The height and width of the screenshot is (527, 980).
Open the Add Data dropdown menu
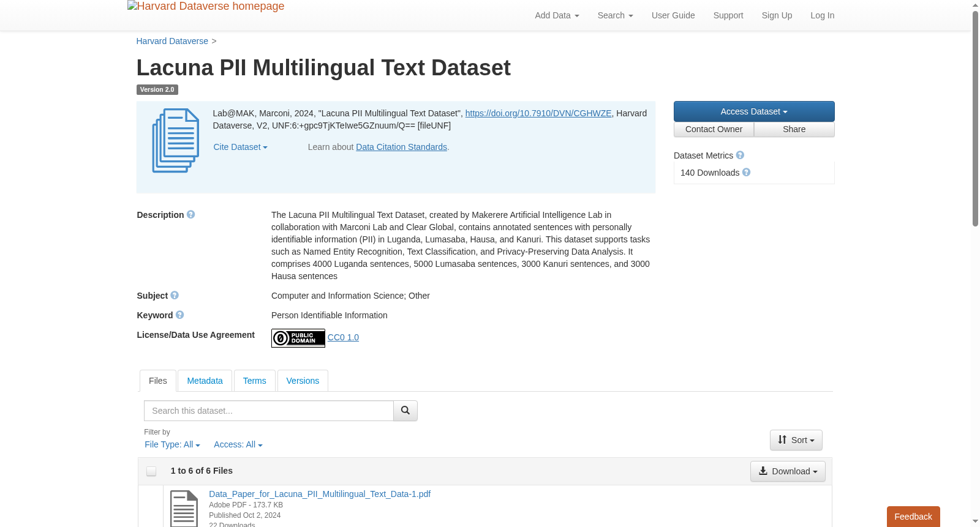(557, 15)
